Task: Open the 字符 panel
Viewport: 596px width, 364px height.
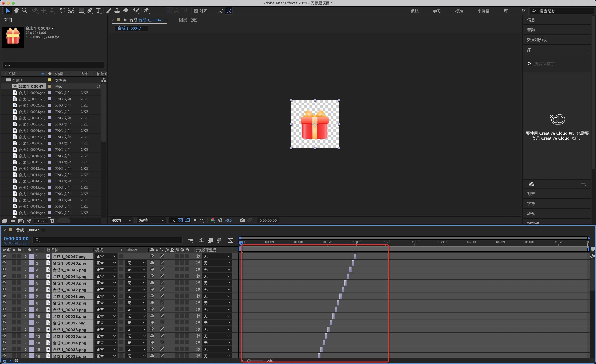Action: pyautogui.click(x=531, y=203)
